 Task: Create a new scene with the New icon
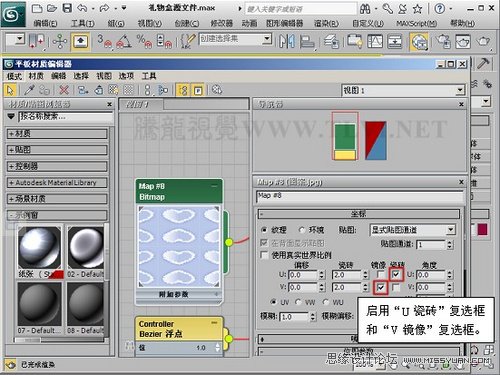coord(37,8)
